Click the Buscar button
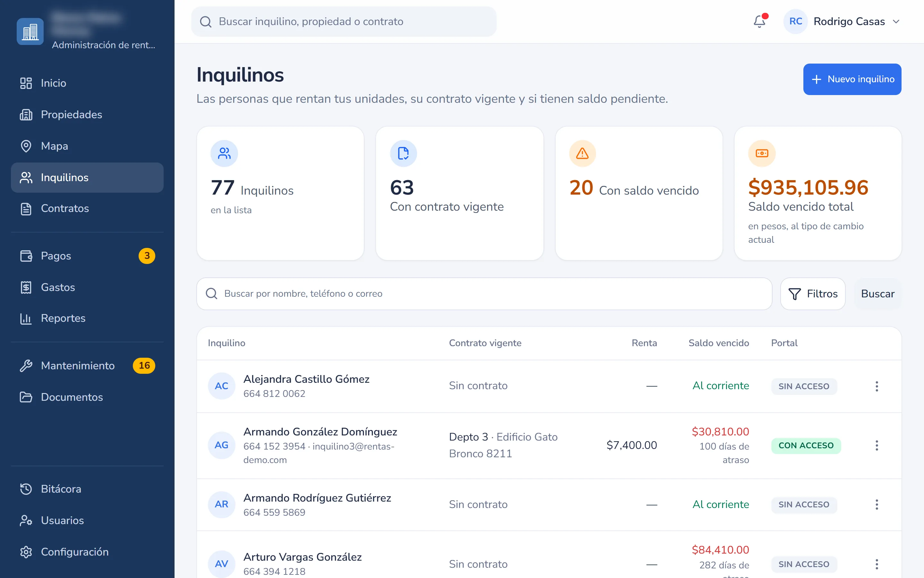The width and height of the screenshot is (924, 578). pyautogui.click(x=877, y=293)
